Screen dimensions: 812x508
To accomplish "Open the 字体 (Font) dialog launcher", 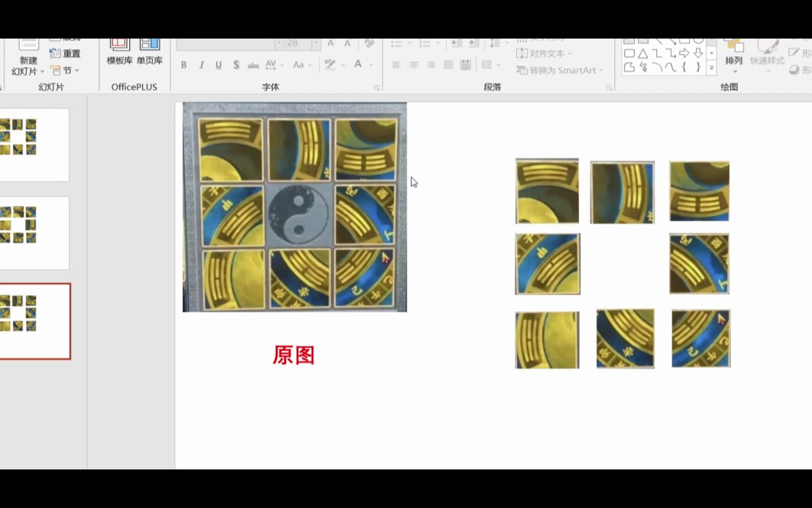I will click(x=377, y=88).
